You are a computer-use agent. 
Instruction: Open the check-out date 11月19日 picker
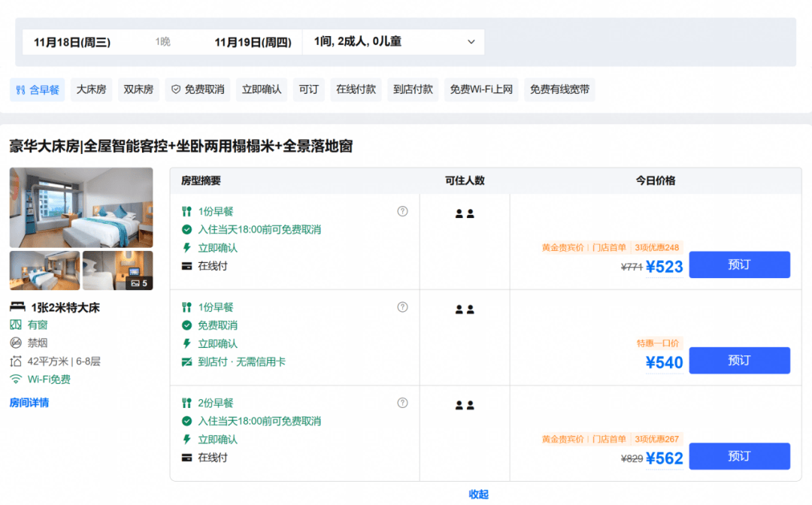click(x=253, y=42)
